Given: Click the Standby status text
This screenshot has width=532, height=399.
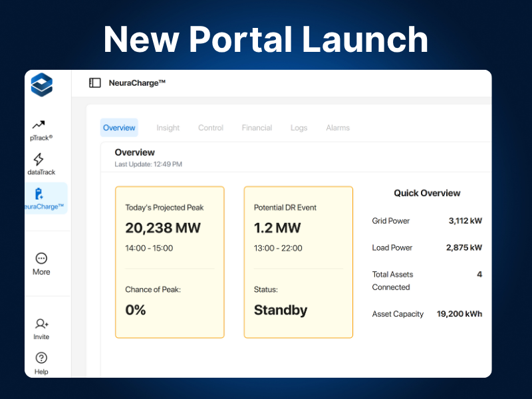Looking at the screenshot, I should pos(281,310).
